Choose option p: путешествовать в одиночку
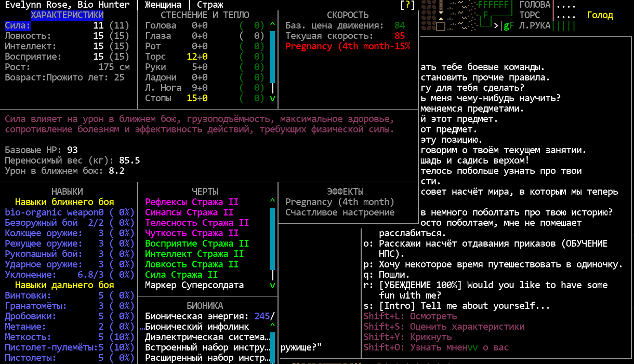634x364 pixels. coord(493,264)
